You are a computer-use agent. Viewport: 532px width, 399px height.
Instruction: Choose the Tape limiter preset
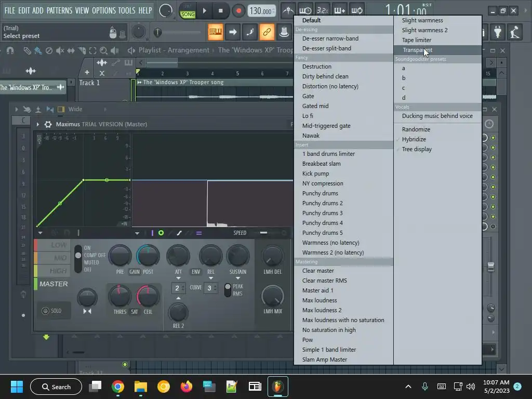tap(437, 40)
